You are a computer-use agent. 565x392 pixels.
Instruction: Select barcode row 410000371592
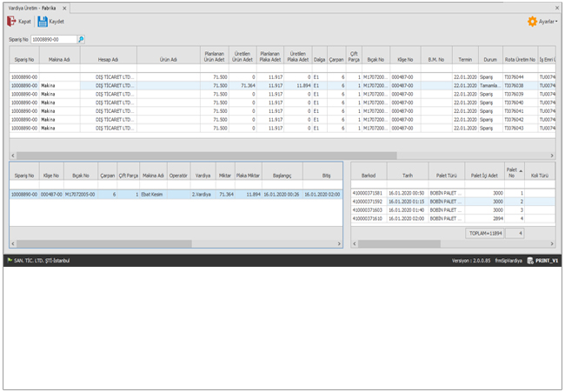click(x=370, y=202)
